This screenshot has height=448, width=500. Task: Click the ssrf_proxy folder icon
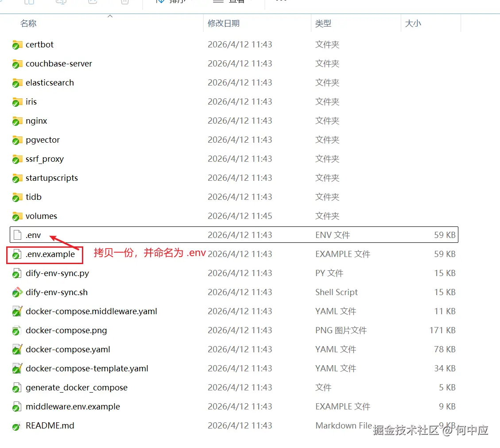point(17,159)
